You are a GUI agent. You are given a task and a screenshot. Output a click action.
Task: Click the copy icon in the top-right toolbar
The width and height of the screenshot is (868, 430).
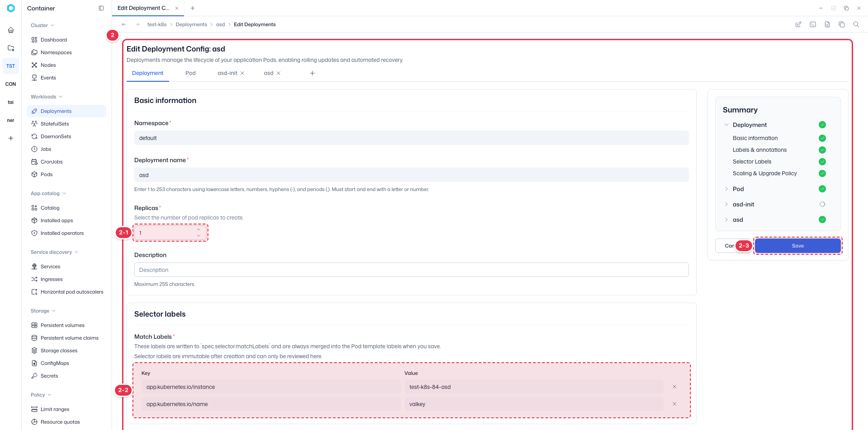tap(842, 24)
